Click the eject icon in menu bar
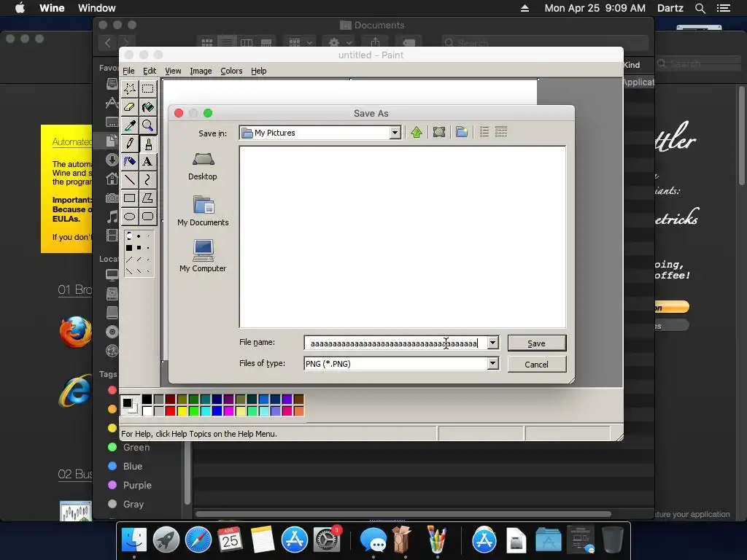 (525, 8)
